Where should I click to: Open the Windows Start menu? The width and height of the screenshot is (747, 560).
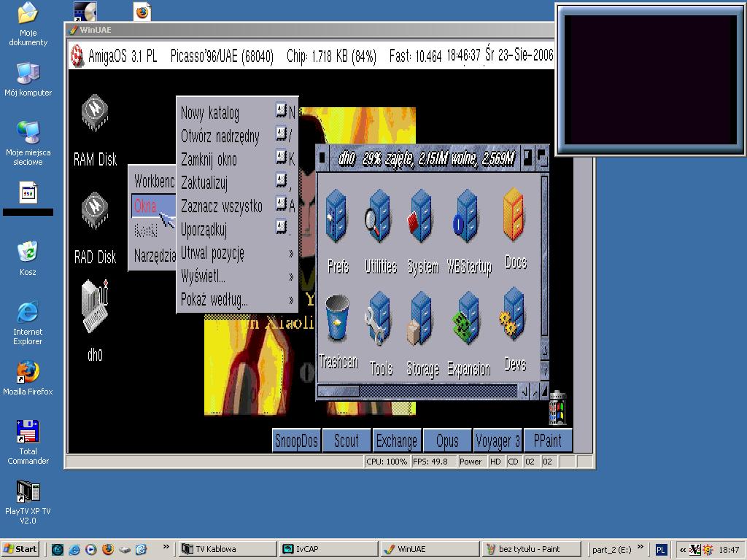[x=21, y=549]
